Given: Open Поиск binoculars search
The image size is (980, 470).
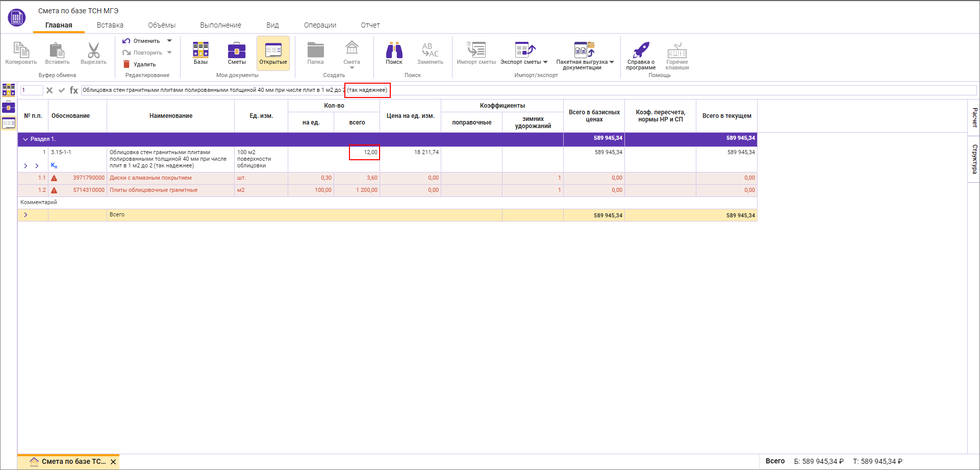Looking at the screenshot, I should [x=394, y=50].
